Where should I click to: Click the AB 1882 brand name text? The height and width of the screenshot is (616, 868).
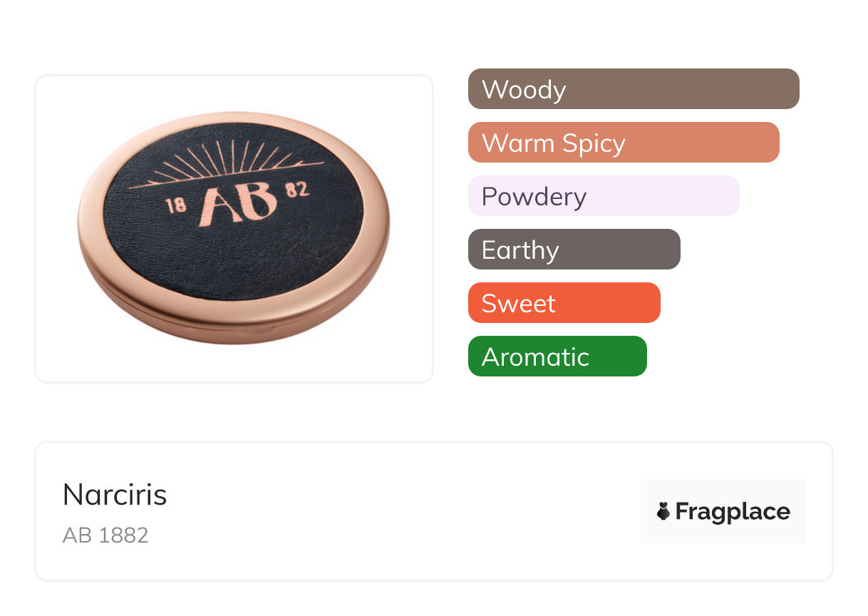click(x=105, y=535)
